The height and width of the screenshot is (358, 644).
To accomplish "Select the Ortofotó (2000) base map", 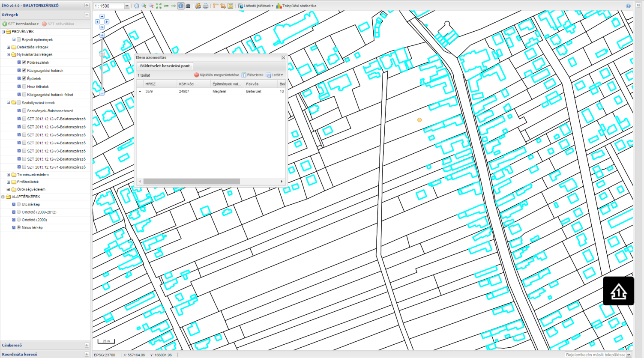I will point(19,220).
